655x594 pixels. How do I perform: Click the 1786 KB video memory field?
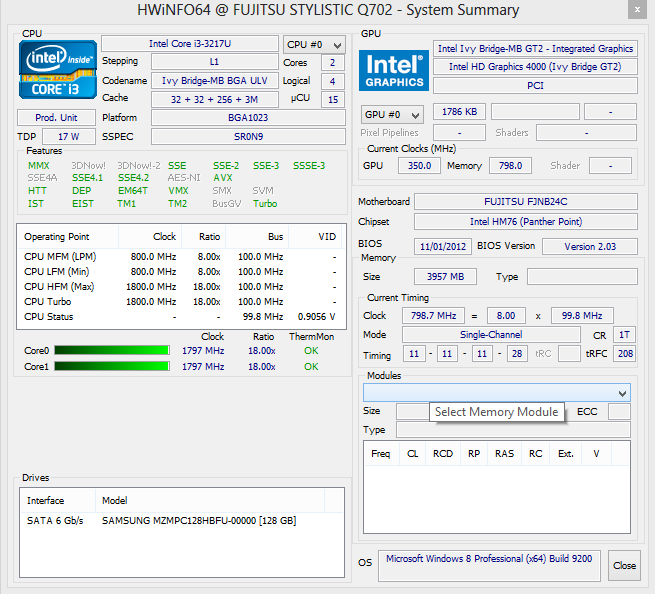point(460,112)
